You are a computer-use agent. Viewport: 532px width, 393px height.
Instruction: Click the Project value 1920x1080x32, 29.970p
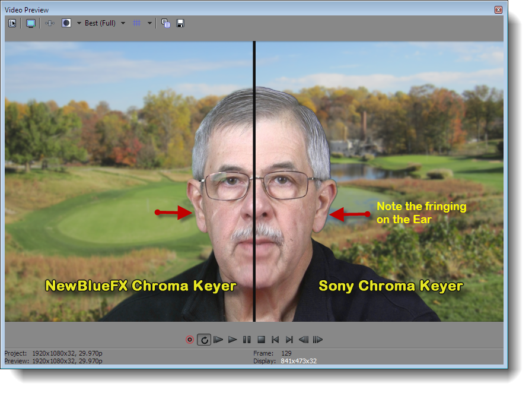67,353
